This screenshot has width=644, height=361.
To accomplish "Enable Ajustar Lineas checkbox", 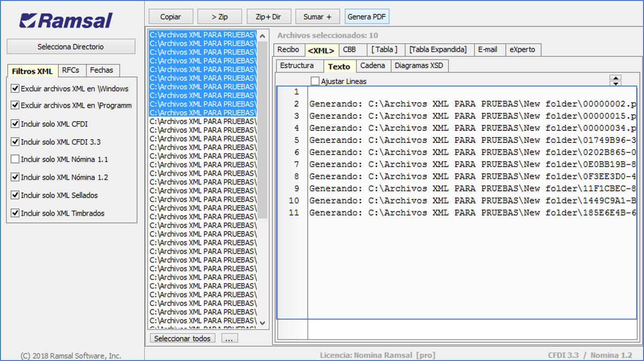I will 315,81.
